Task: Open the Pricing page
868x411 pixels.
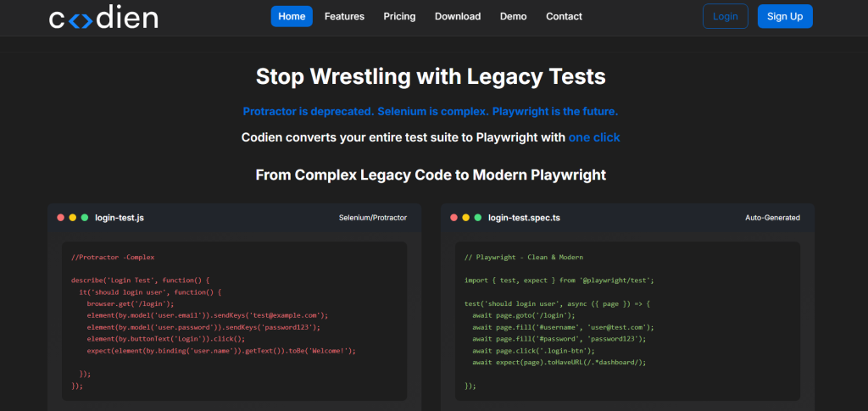Action: 400,16
